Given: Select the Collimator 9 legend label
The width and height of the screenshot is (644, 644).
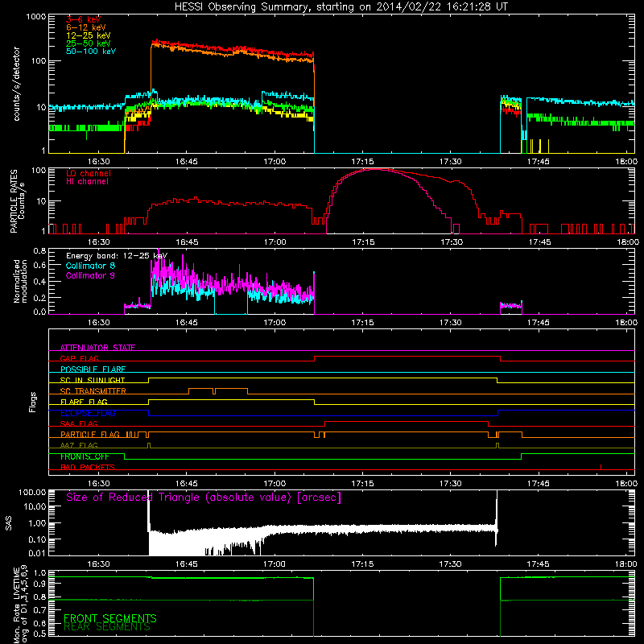Looking at the screenshot, I should point(91,275).
